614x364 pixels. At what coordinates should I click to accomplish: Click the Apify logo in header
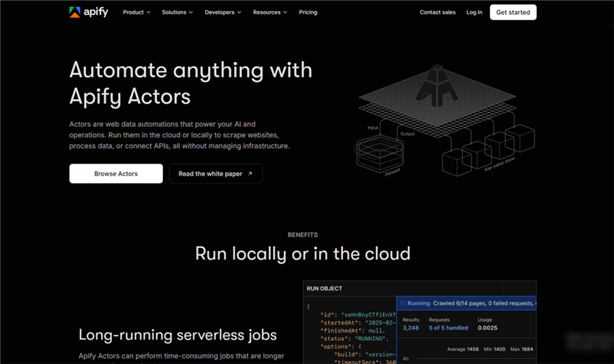(x=89, y=12)
